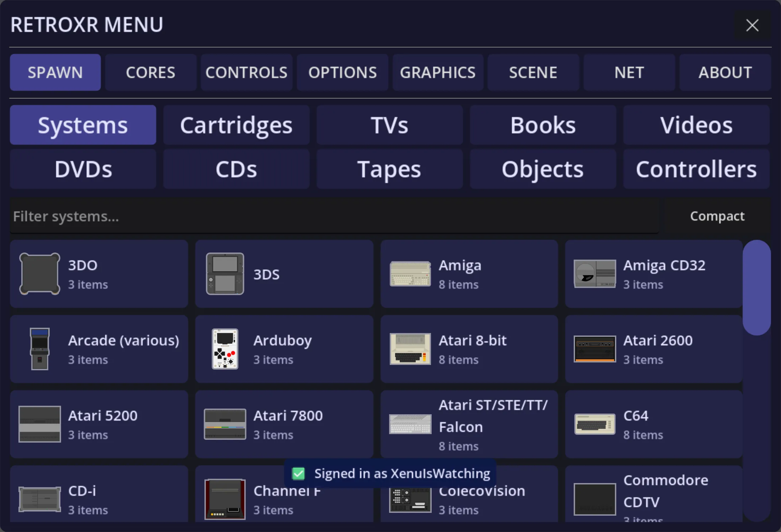The height and width of the screenshot is (532, 781).
Task: Click the Atari ST/STE/TT/Falcon computer icon
Action: click(410, 424)
